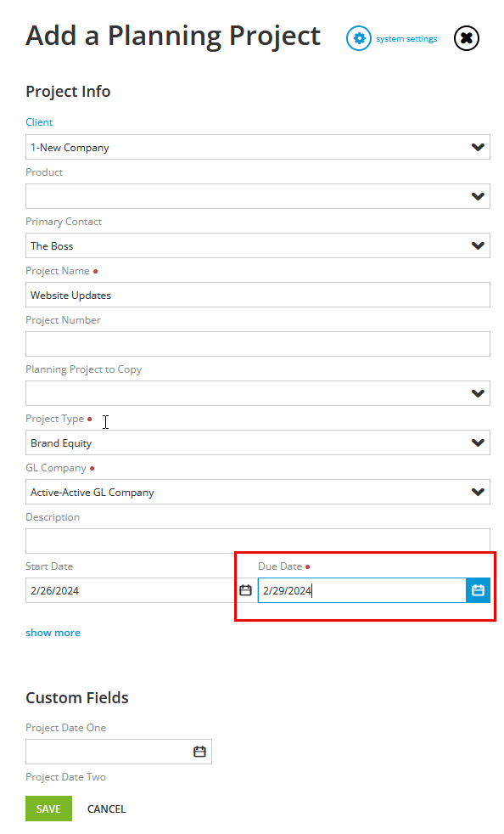Expand the Project Type dropdown arrow

click(x=478, y=443)
